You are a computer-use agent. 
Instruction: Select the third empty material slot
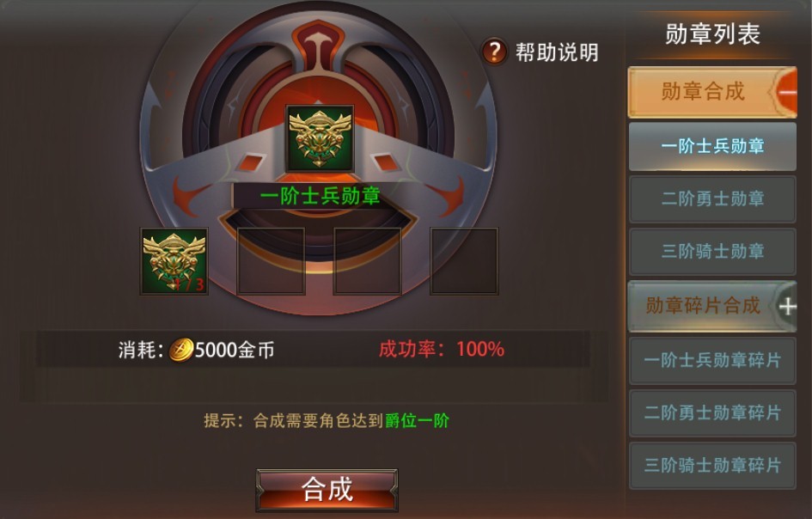click(x=367, y=261)
